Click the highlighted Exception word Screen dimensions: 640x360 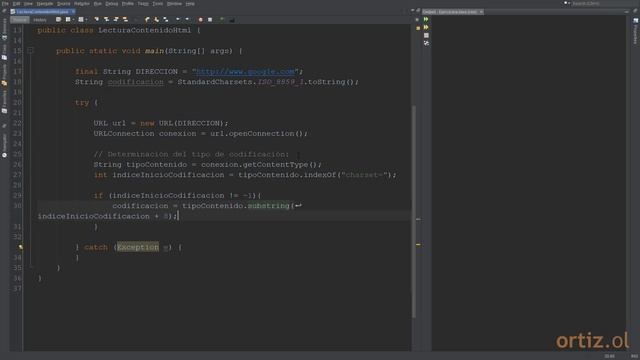pyautogui.click(x=138, y=247)
